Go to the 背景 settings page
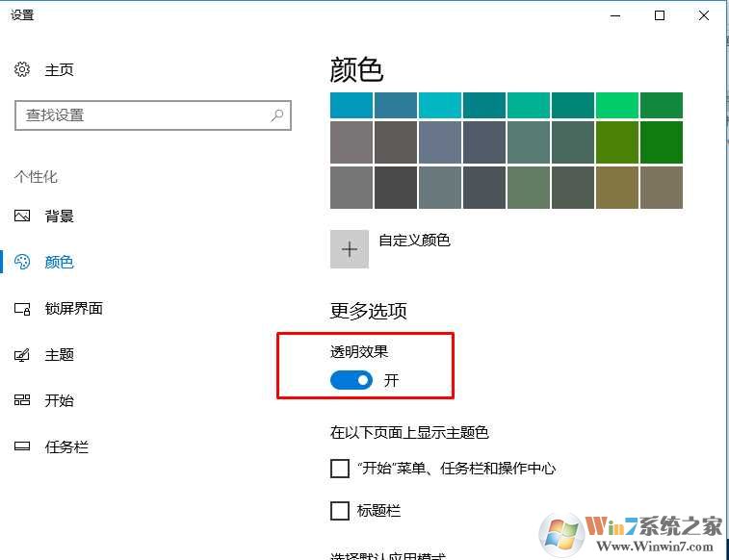Image resolution: width=729 pixels, height=560 pixels. (59, 216)
